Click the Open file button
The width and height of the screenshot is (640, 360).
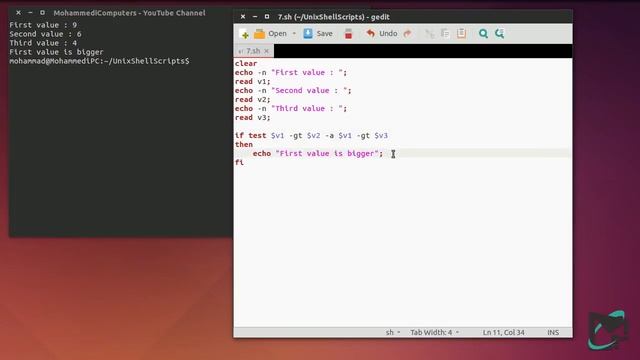click(270, 34)
